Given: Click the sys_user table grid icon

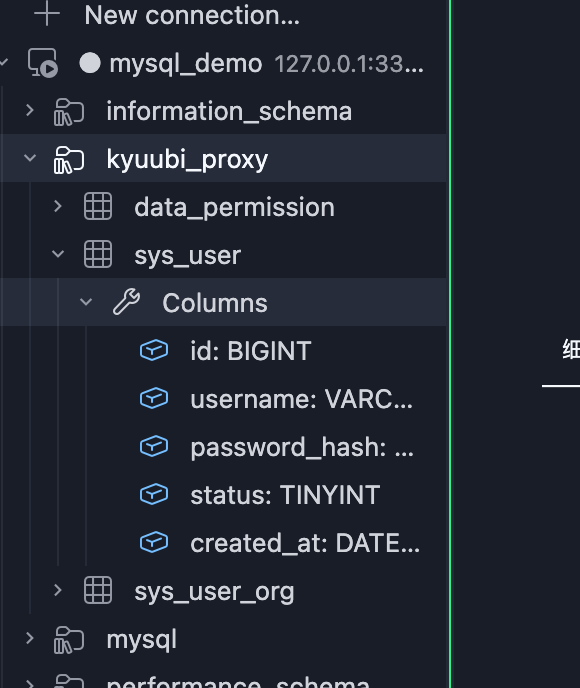Looking at the screenshot, I should click(98, 254).
